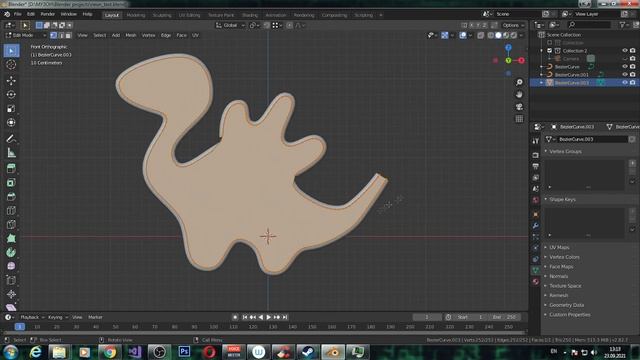Disable BezierCurve.003 in renders camera icon
Screen dimensions: 640x360
pos(633,82)
